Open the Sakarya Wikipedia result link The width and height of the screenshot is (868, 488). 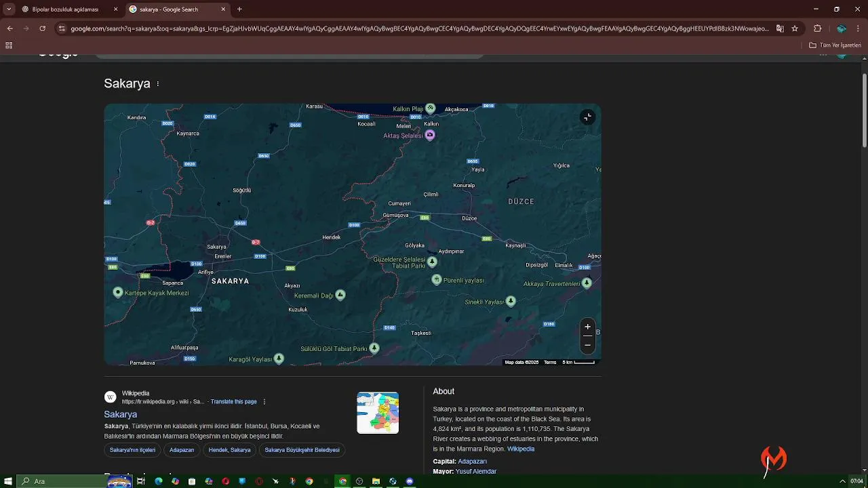tap(121, 414)
